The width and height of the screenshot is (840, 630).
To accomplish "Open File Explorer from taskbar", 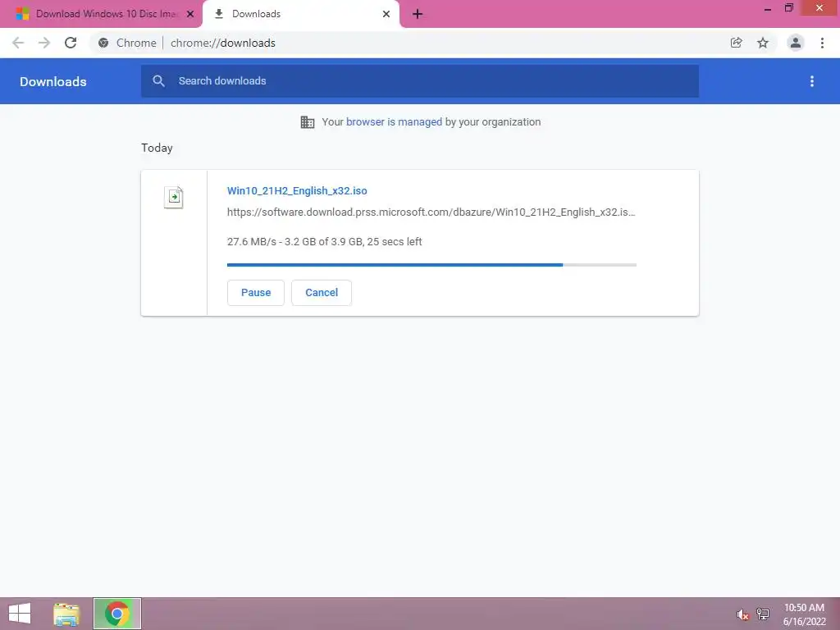I will click(66, 614).
